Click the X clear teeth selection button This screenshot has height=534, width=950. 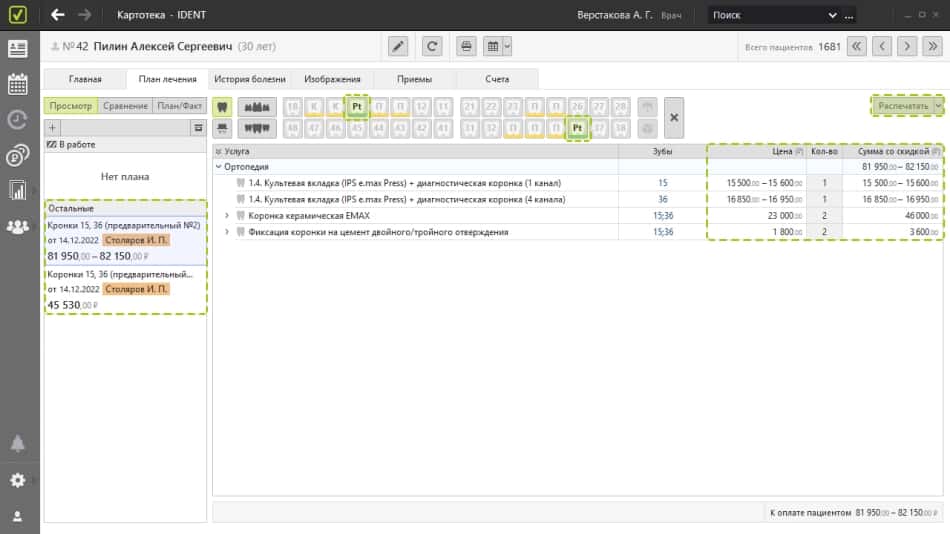pyautogui.click(x=674, y=117)
